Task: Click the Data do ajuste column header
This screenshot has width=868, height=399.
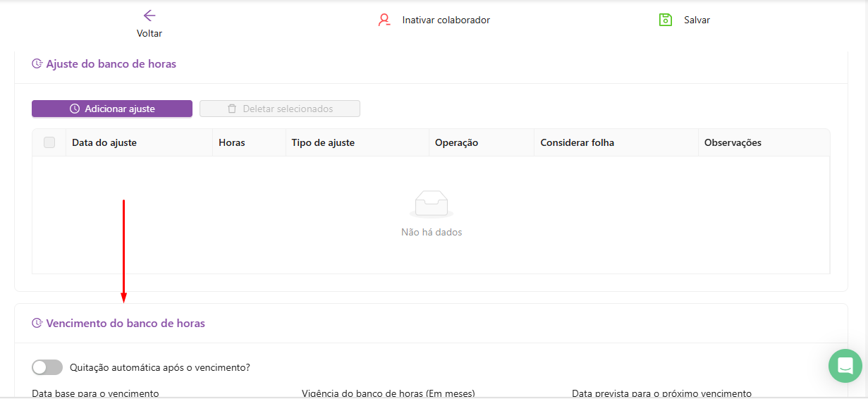Action: [104, 142]
